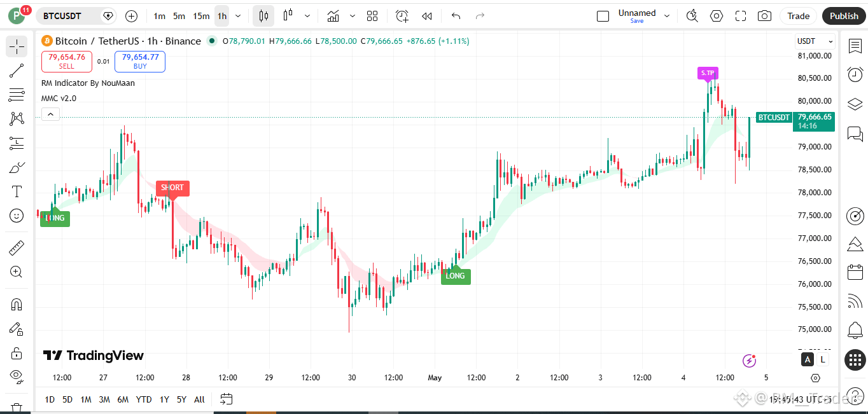
Task: Switch to the 5m interval
Action: [x=179, y=16]
